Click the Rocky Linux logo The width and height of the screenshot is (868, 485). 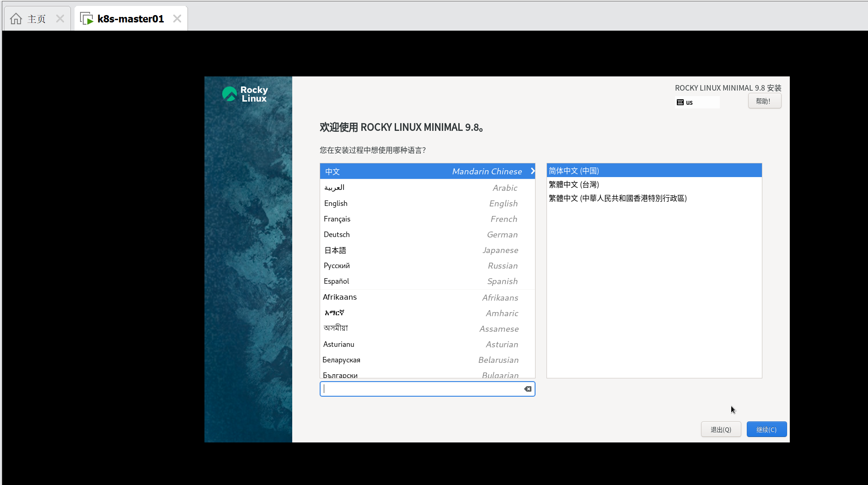tap(245, 94)
